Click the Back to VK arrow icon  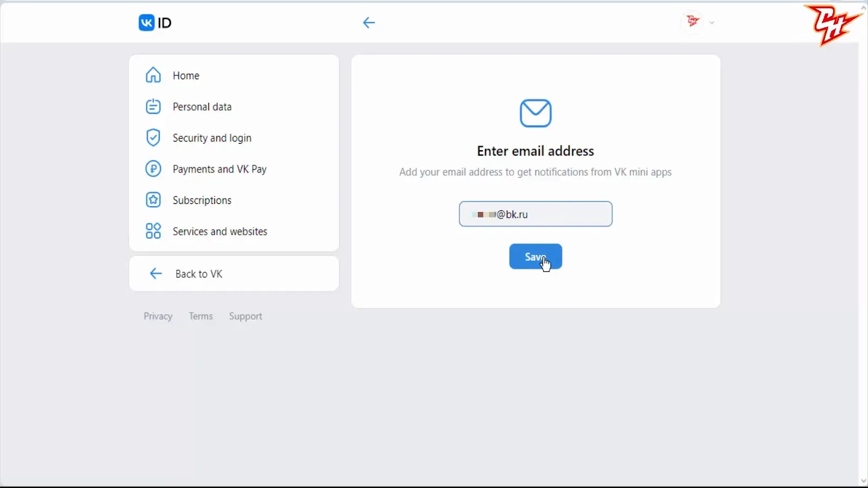click(156, 273)
